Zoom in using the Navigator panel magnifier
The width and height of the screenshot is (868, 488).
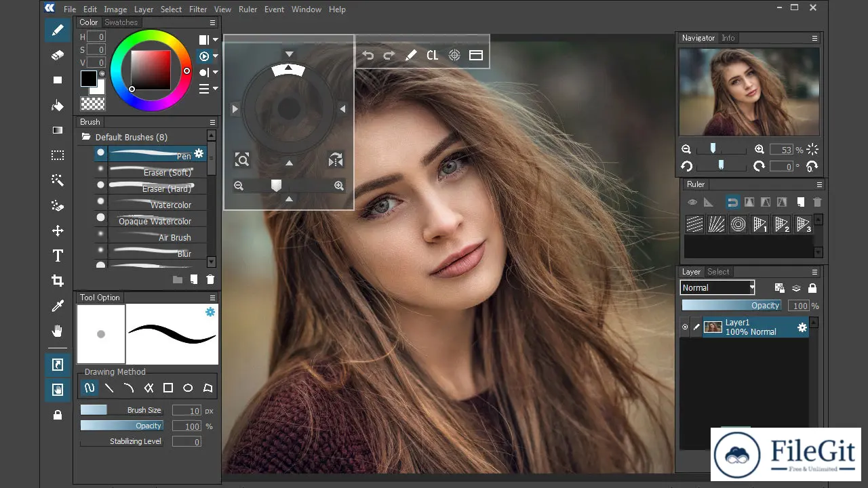[759, 149]
